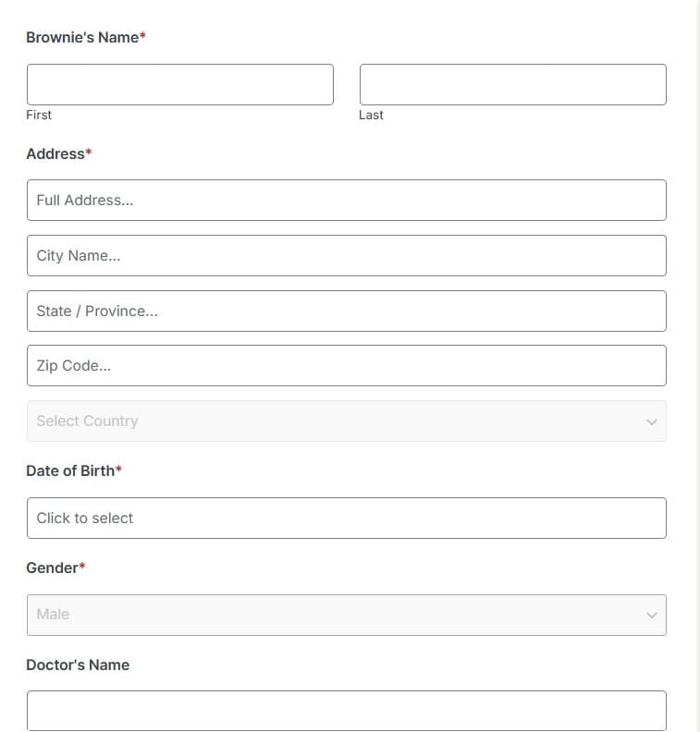Click the chevron arrow in Select Country
The image size is (700, 732).
[x=651, y=422]
